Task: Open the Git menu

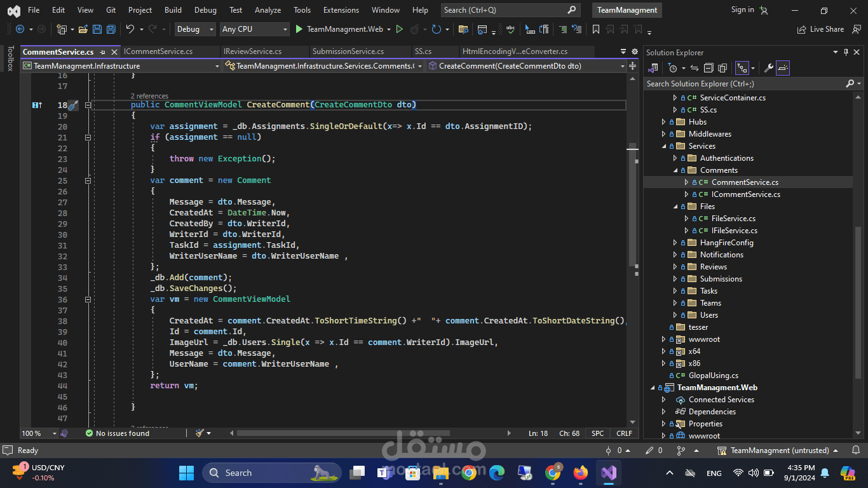Action: click(x=111, y=10)
